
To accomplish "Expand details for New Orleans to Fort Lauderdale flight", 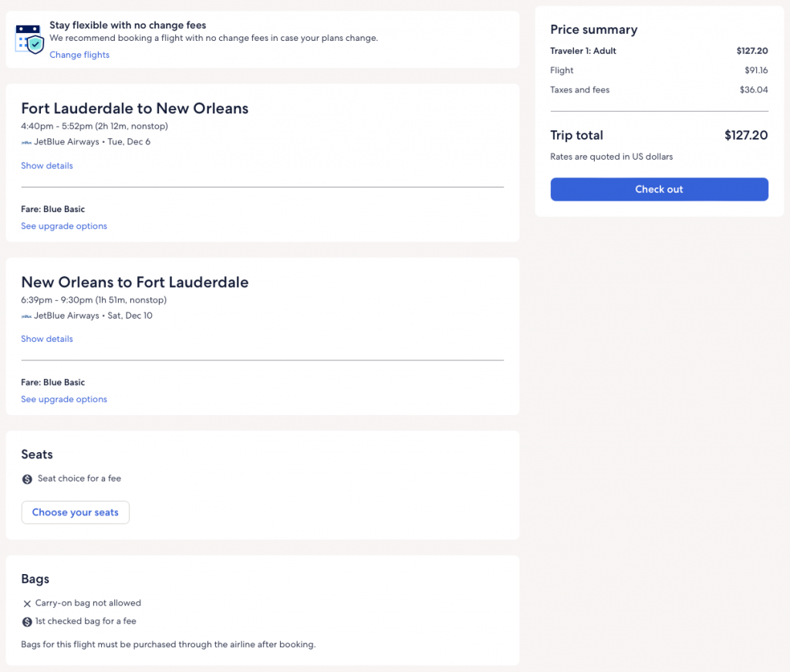I will pos(47,339).
